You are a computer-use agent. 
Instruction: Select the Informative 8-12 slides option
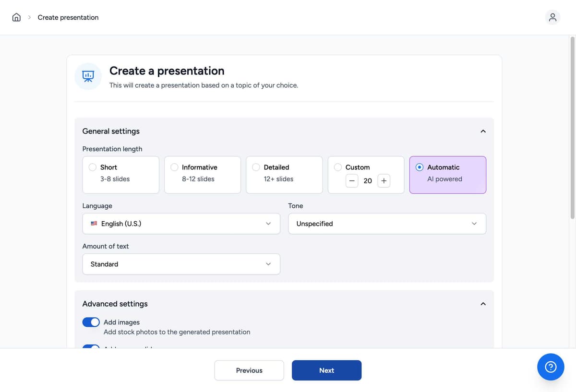click(203, 175)
